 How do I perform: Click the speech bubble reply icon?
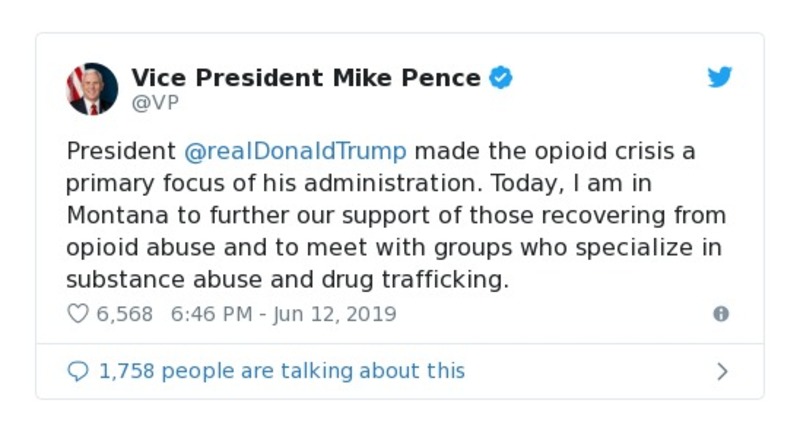77,371
